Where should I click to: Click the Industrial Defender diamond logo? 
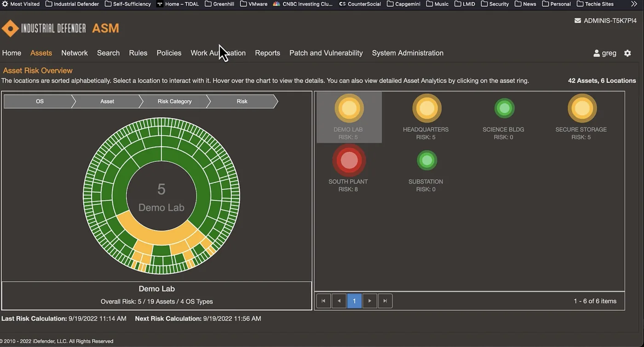tap(10, 28)
